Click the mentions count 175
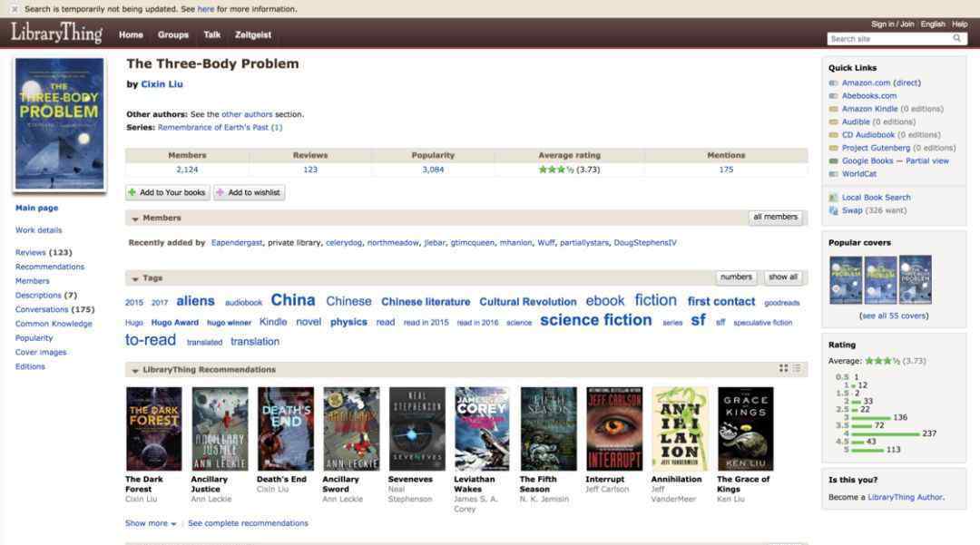The height and width of the screenshot is (545, 980). point(726,170)
